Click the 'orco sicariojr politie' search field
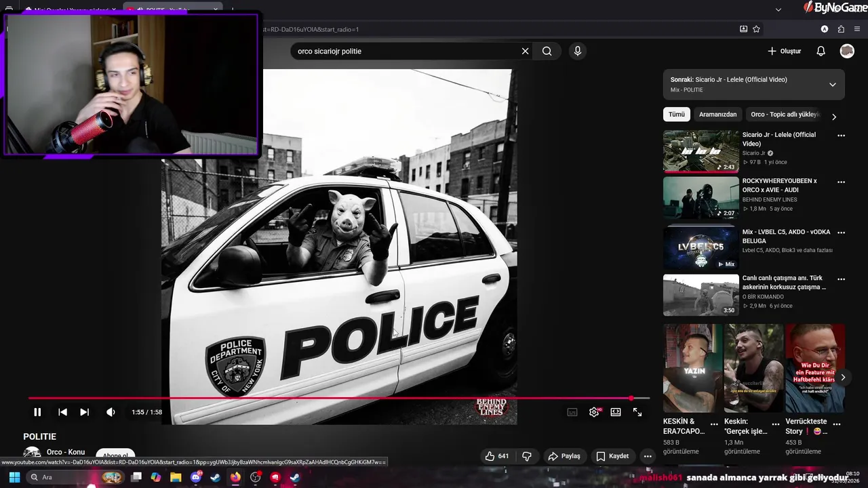This screenshot has width=868, height=488. (x=406, y=51)
